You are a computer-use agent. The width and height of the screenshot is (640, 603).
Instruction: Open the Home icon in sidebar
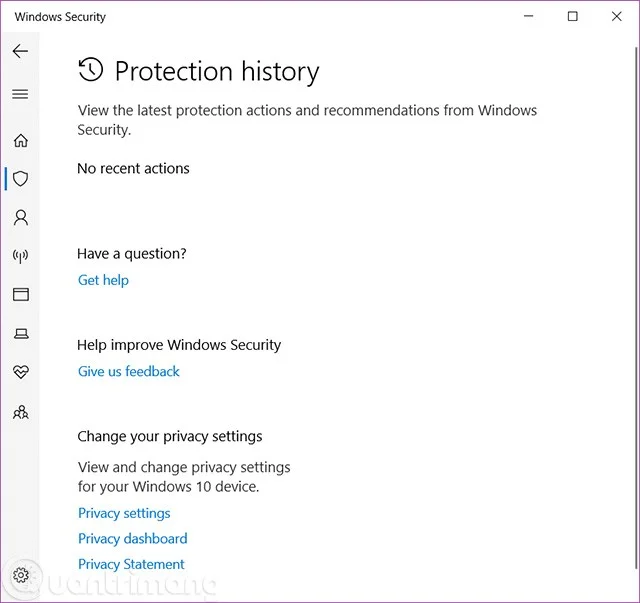(21, 141)
